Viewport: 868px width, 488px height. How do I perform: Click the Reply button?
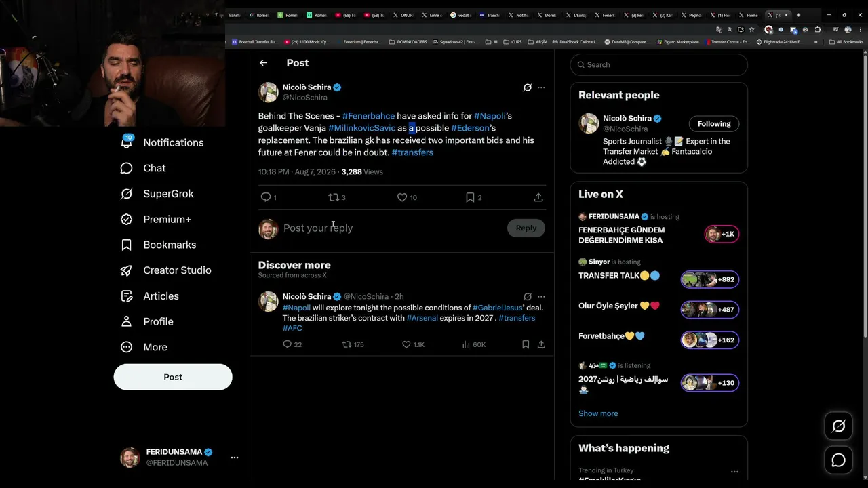pos(526,228)
